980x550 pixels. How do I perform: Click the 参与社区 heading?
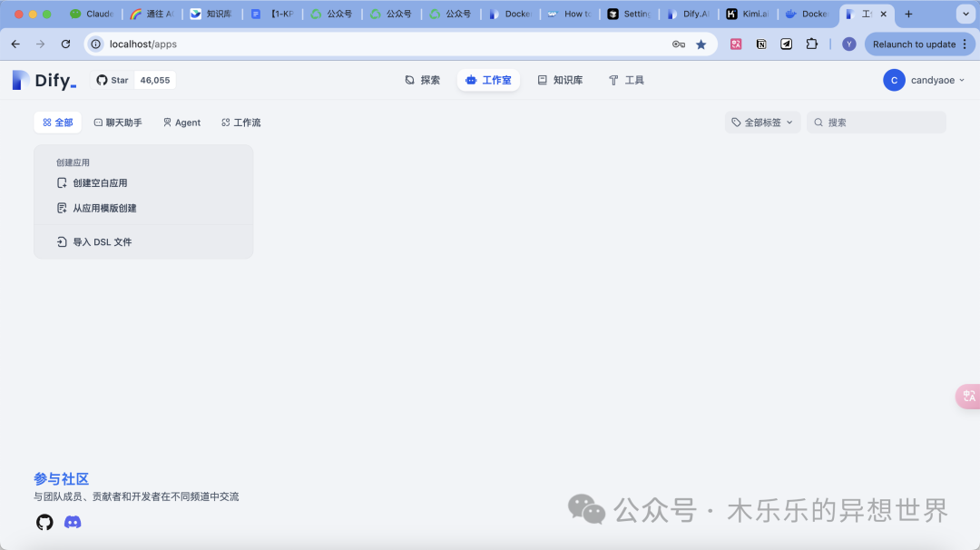(62, 478)
